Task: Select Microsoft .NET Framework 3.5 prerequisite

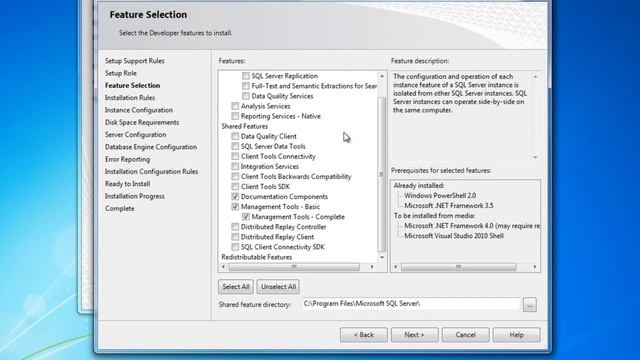Action: pos(449,206)
